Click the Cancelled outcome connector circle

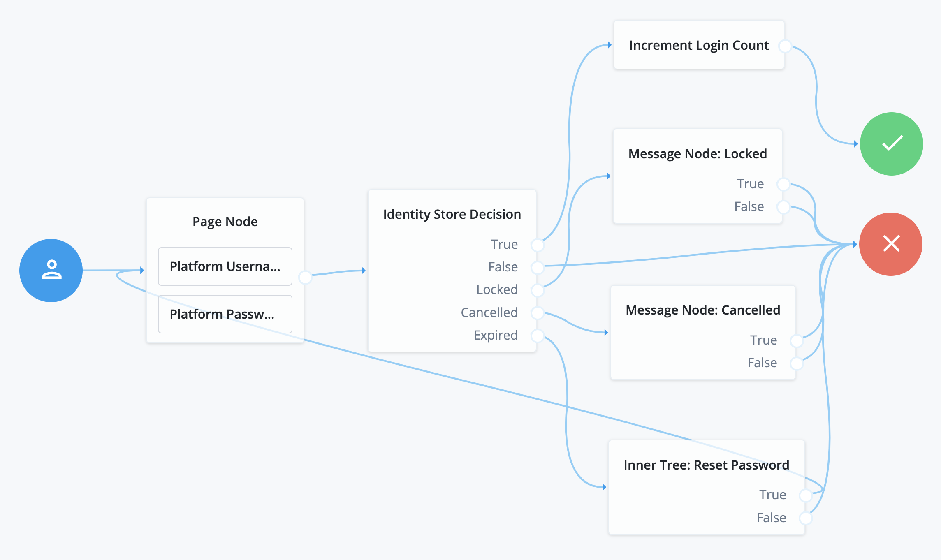tap(537, 313)
